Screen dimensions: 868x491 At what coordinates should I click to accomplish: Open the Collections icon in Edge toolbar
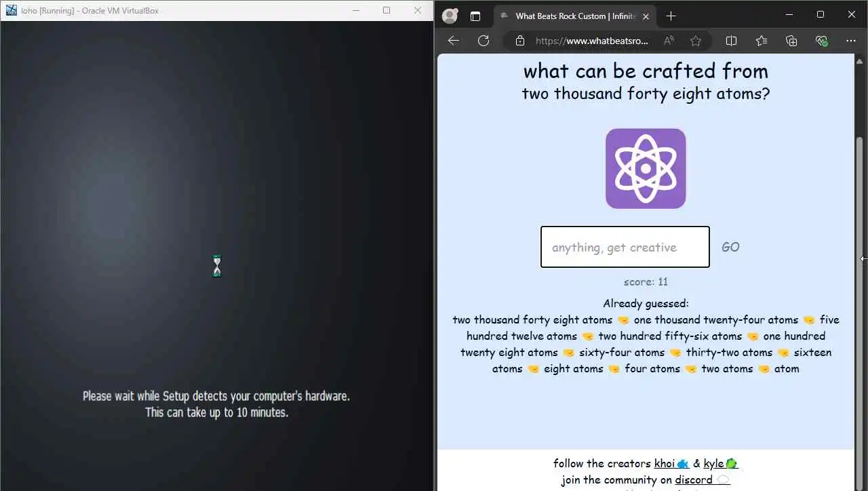click(791, 41)
